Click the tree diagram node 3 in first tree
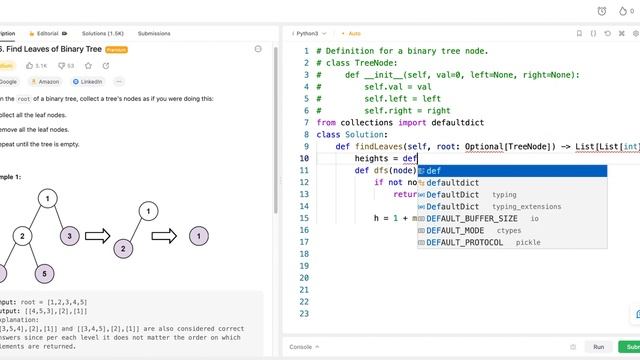This screenshot has width=640, height=360. click(69, 236)
